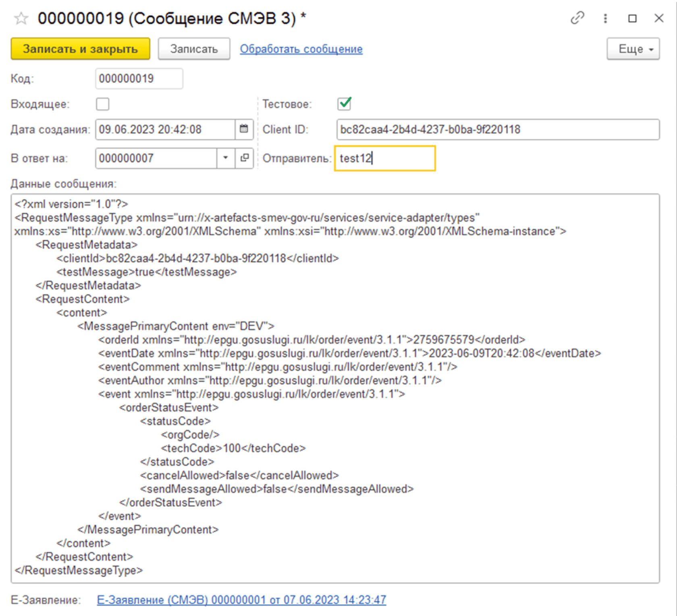
Task: Uncheck the Тестовое checkbox
Action: (x=345, y=104)
